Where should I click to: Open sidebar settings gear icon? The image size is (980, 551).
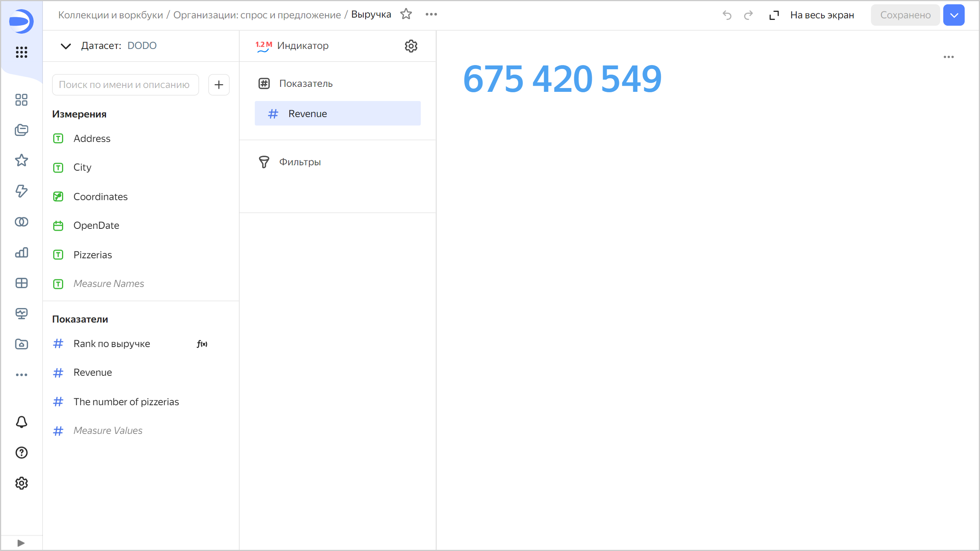[21, 483]
